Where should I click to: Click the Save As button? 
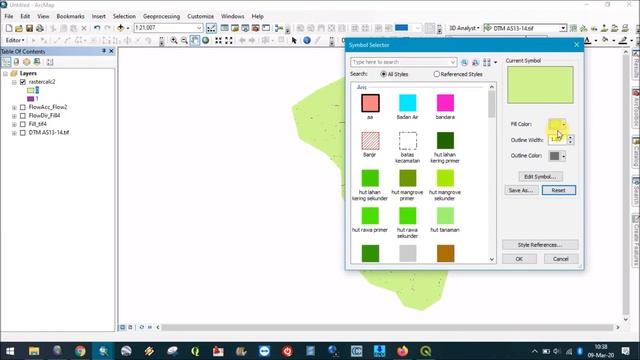pyautogui.click(x=521, y=190)
